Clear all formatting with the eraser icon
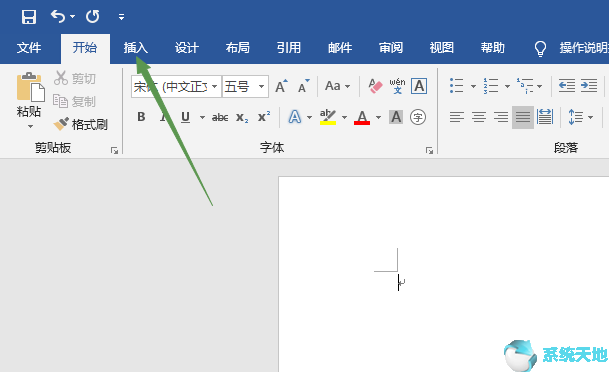The height and width of the screenshot is (372, 609). click(375, 86)
